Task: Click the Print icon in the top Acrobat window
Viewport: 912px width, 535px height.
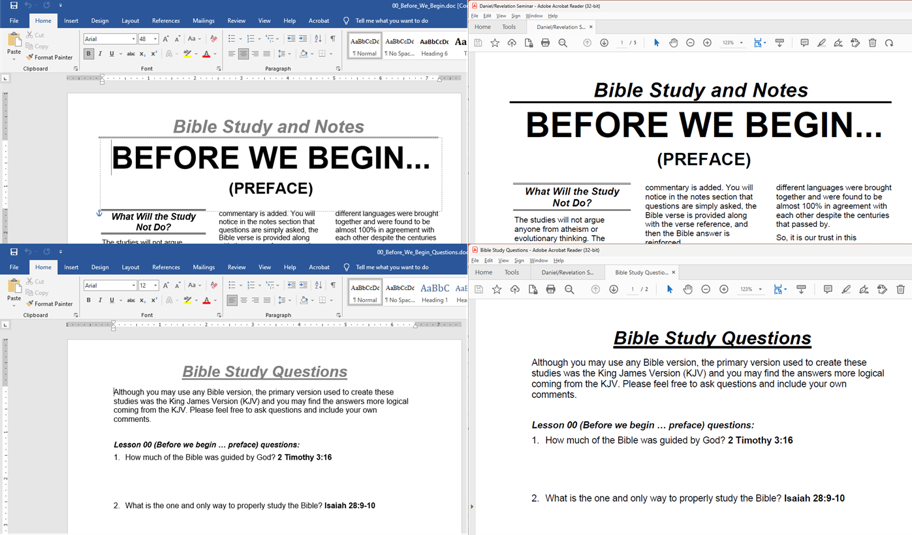Action: pyautogui.click(x=545, y=43)
